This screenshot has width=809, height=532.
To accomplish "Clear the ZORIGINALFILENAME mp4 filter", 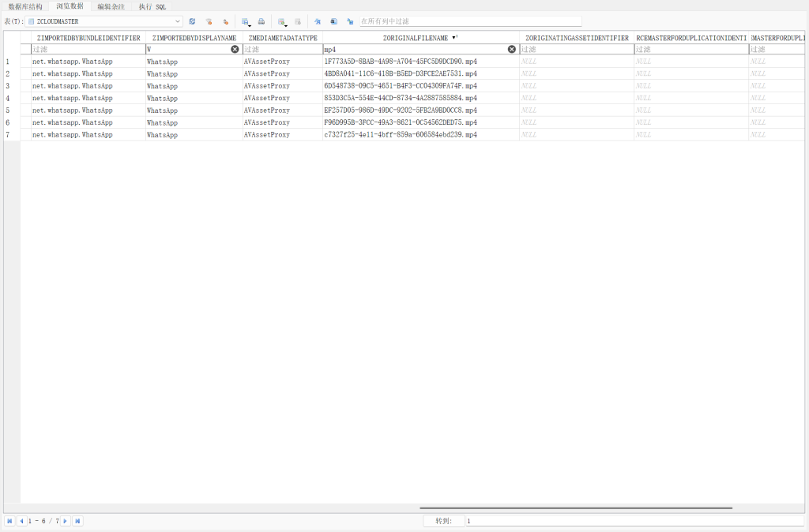I will [x=511, y=49].
